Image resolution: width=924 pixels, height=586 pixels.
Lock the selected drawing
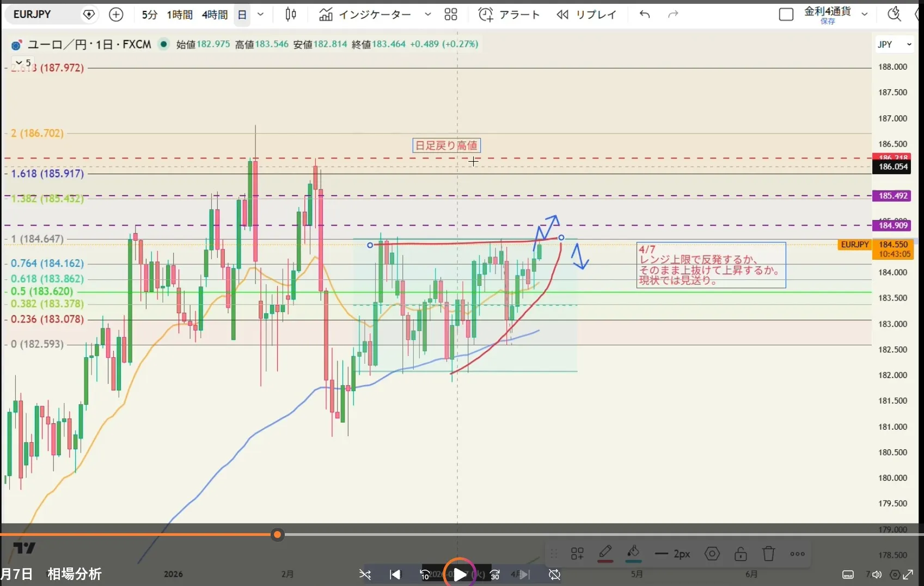(741, 554)
